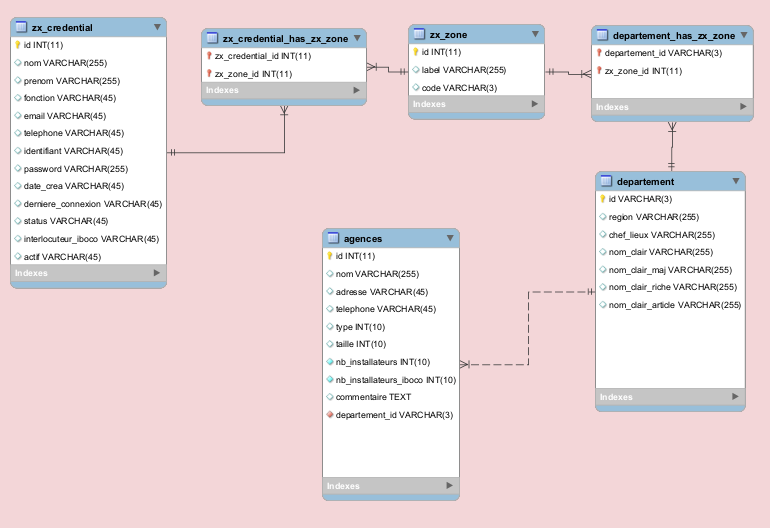Image resolution: width=770 pixels, height=528 pixels.
Task: Select column nom_clair_maj VARCHAR(255)
Action: point(670,270)
